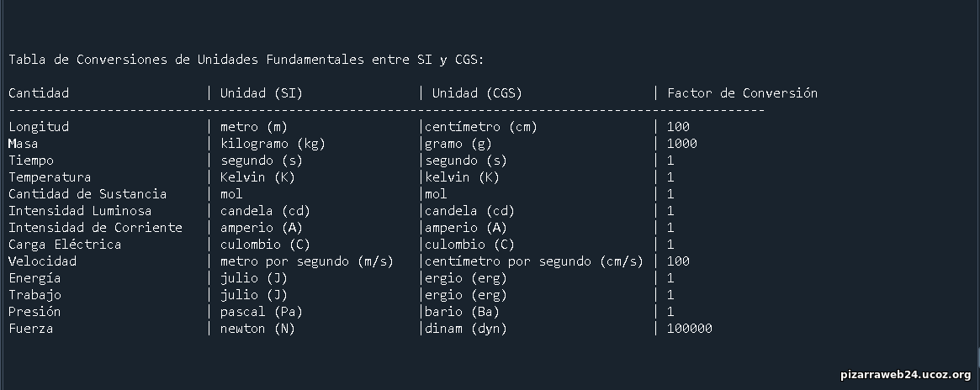The image size is (980, 390).
Task: Select the Temperatura row label
Action: [x=50, y=177]
